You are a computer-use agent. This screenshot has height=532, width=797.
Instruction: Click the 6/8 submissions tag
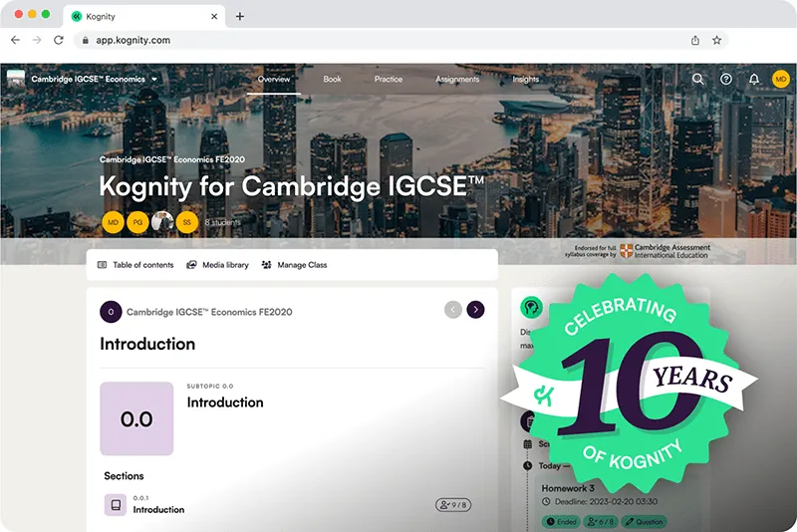point(601,522)
